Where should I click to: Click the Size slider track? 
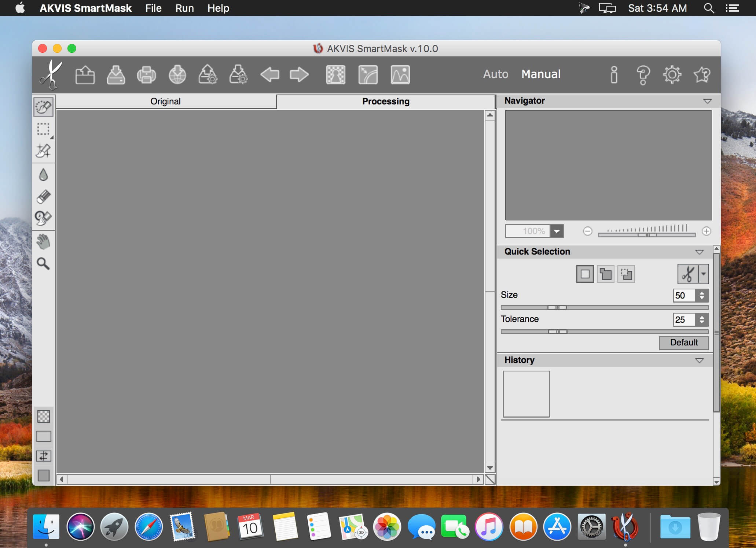click(x=605, y=307)
